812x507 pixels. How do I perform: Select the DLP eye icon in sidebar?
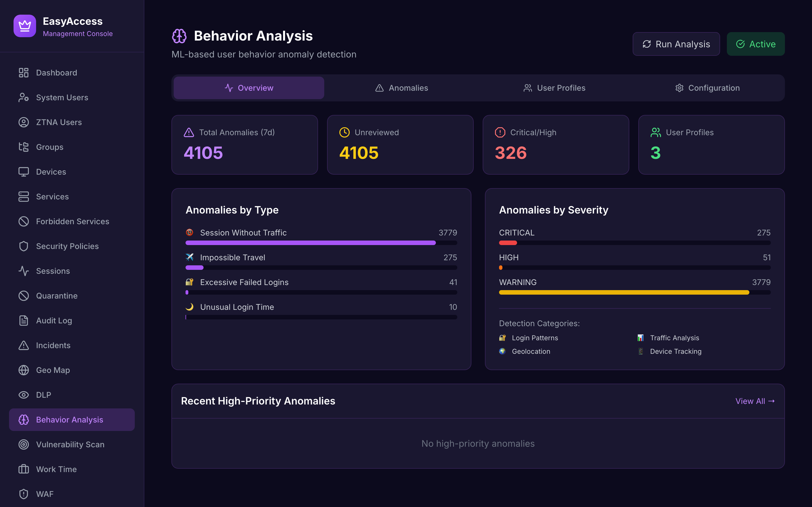tap(23, 395)
